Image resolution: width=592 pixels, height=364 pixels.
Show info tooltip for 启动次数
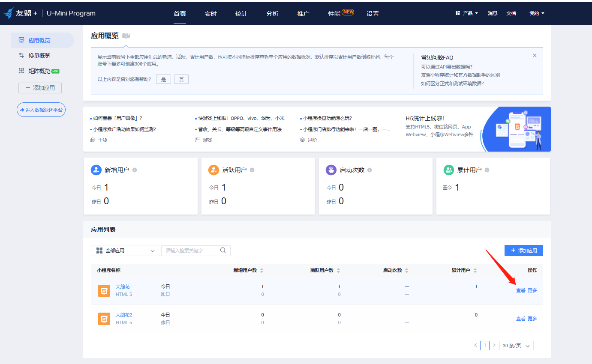click(x=370, y=170)
